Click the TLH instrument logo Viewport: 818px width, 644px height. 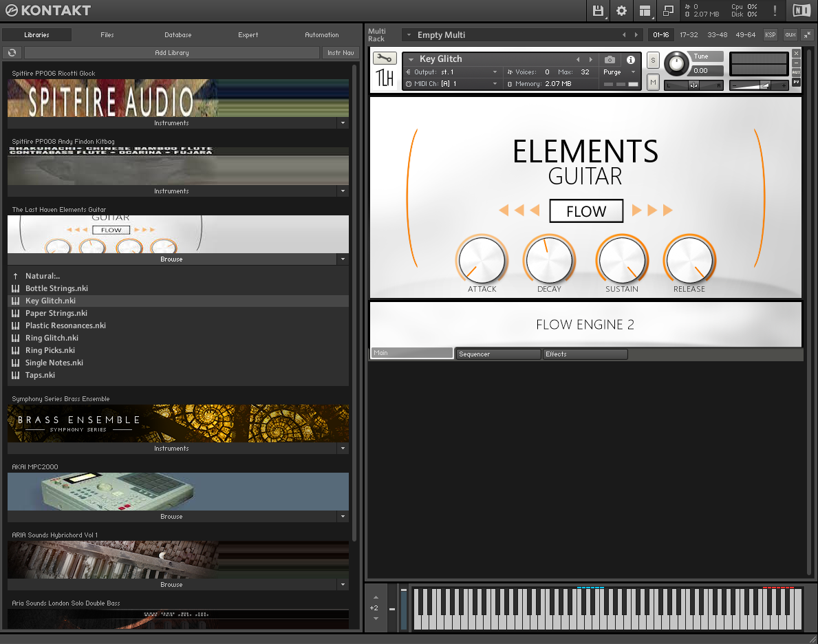385,78
